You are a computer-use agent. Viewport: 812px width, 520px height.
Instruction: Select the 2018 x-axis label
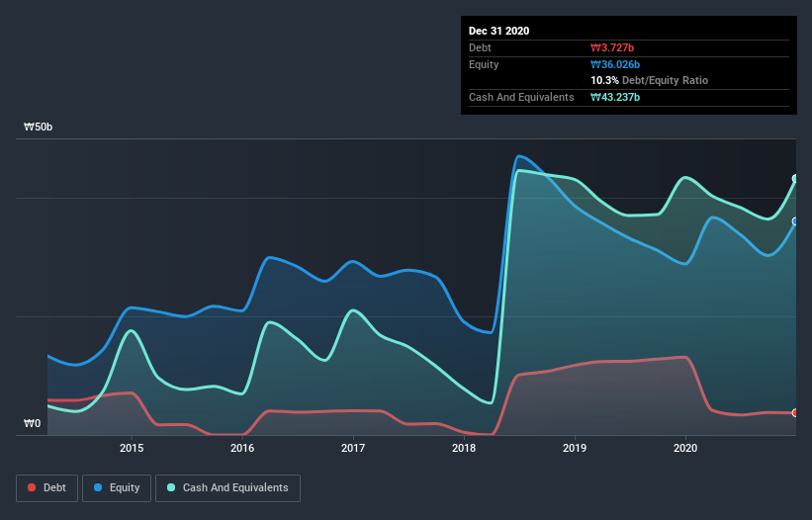[464, 448]
